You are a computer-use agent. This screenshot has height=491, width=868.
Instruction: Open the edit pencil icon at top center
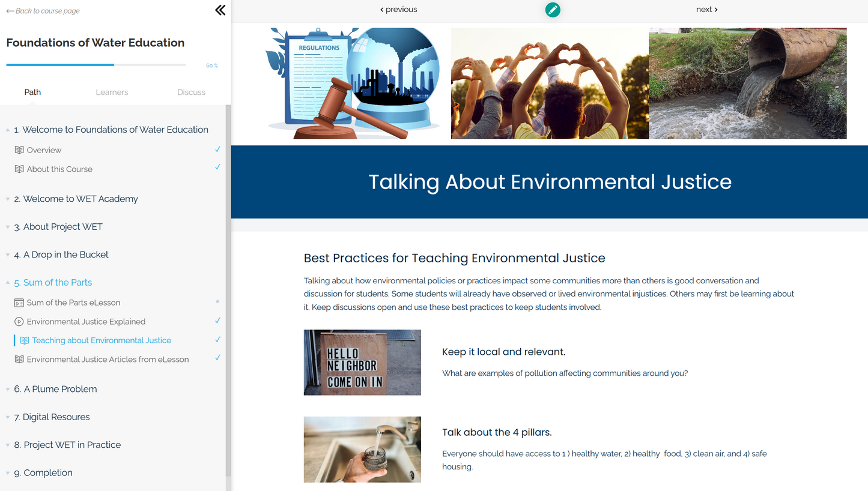click(x=553, y=10)
